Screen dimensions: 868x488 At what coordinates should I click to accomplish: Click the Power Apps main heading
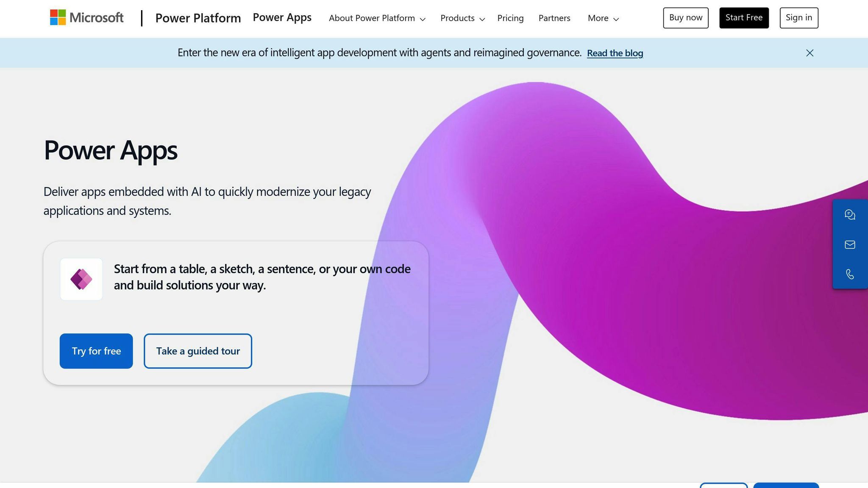click(111, 150)
